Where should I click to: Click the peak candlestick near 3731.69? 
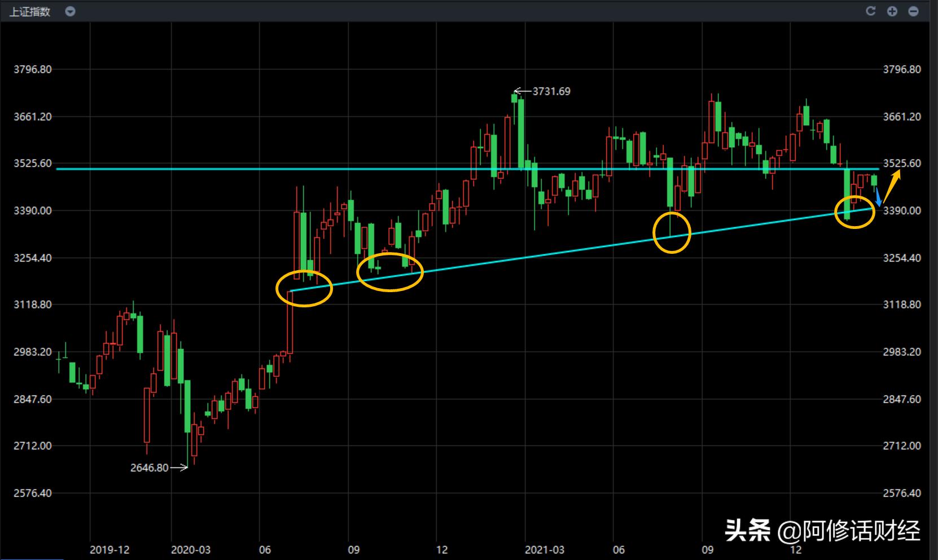coord(515,98)
